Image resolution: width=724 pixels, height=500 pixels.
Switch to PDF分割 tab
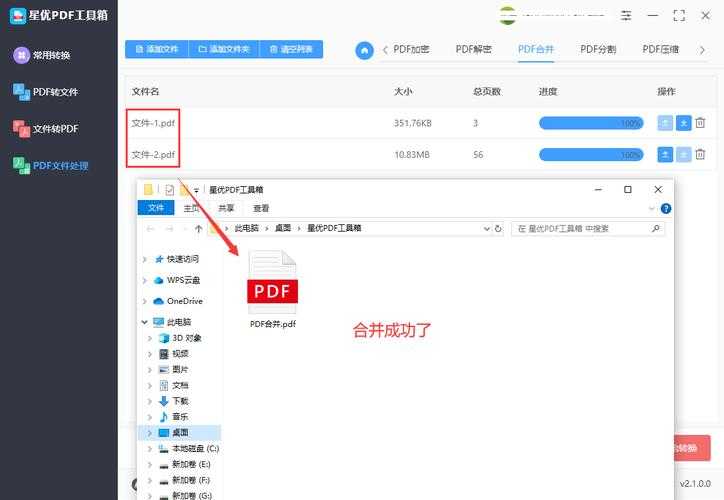coord(598,49)
